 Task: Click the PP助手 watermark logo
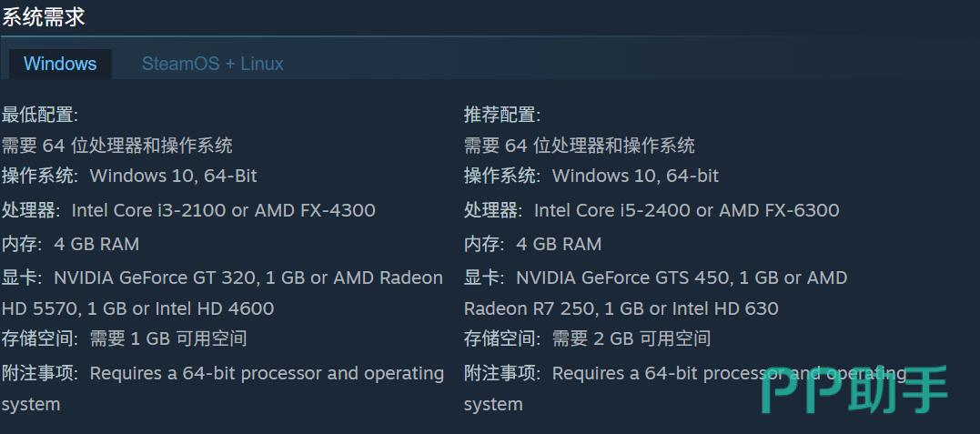[x=854, y=390]
